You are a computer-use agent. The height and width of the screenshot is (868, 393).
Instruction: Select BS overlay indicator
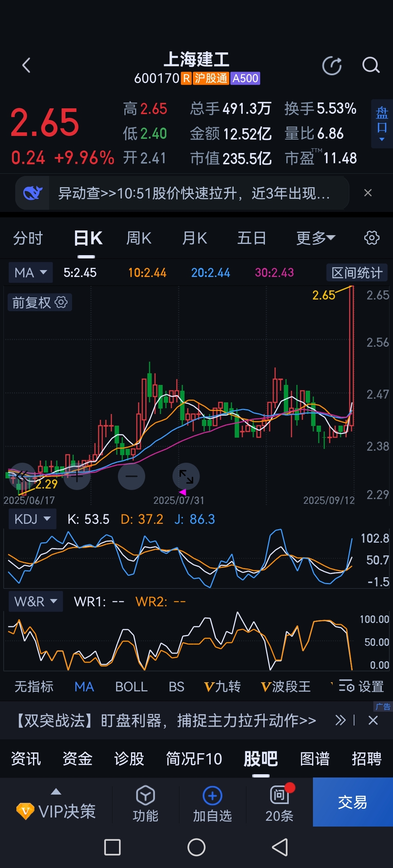tap(176, 687)
